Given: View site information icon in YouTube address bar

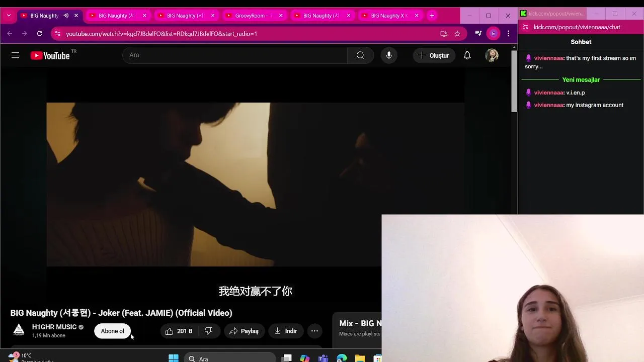Looking at the screenshot, I should coord(57,34).
